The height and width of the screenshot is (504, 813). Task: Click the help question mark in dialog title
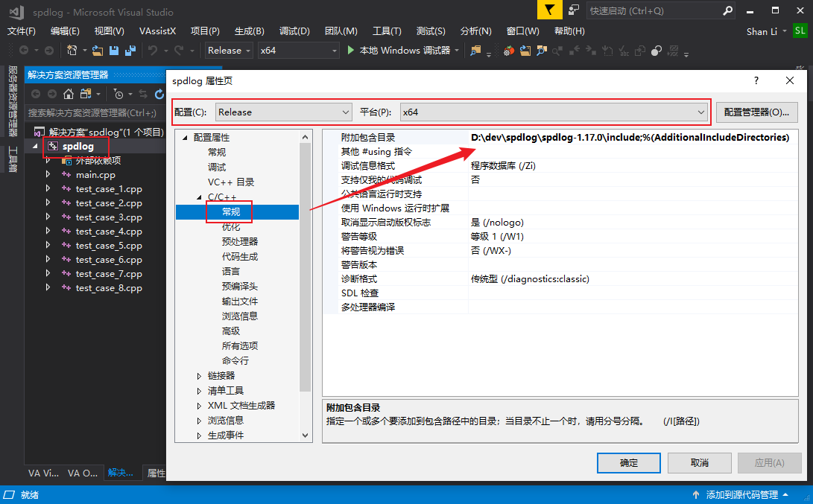(x=756, y=80)
